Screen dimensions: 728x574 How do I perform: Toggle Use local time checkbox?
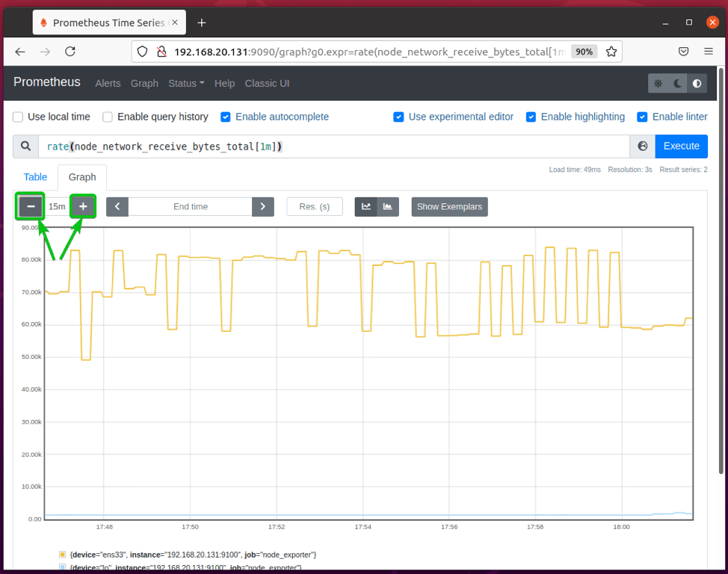(x=18, y=117)
